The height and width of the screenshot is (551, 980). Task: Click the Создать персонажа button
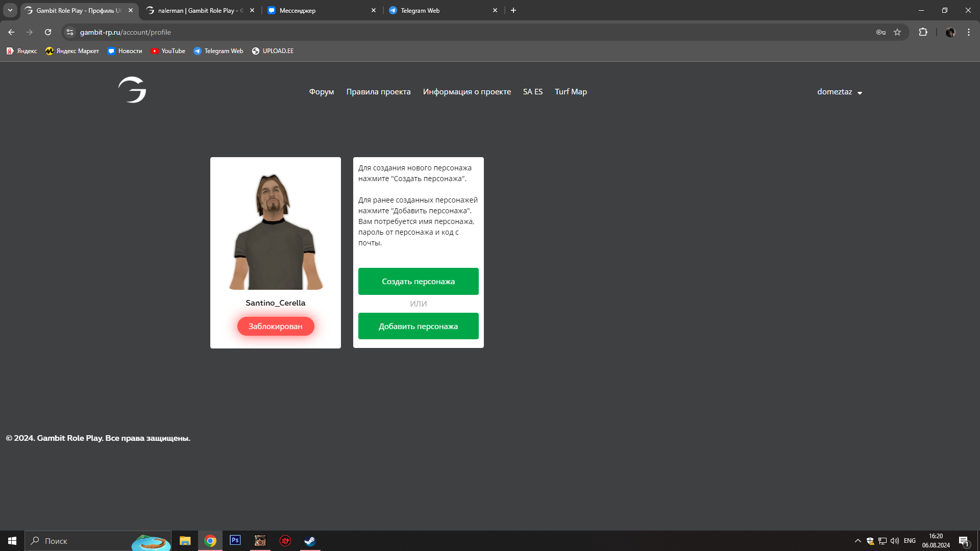pyautogui.click(x=418, y=281)
